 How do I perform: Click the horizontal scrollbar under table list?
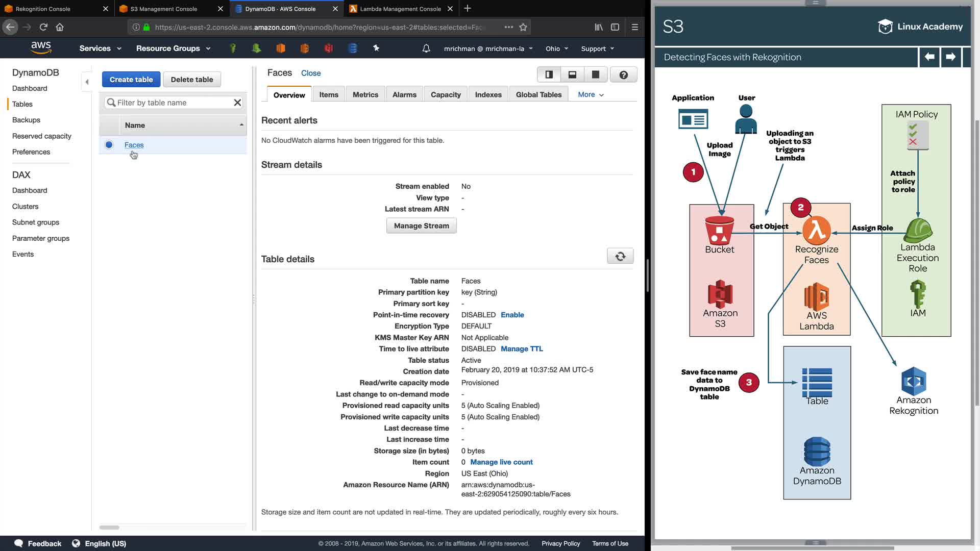tap(109, 527)
